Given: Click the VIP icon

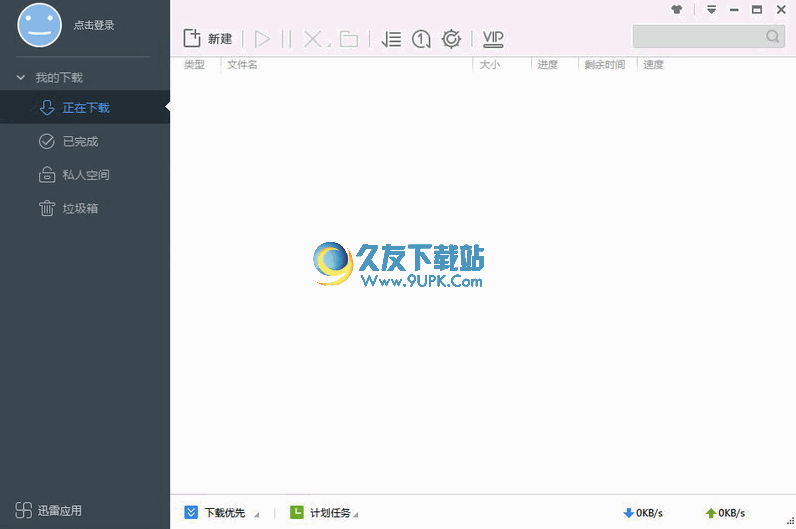Looking at the screenshot, I should (493, 39).
